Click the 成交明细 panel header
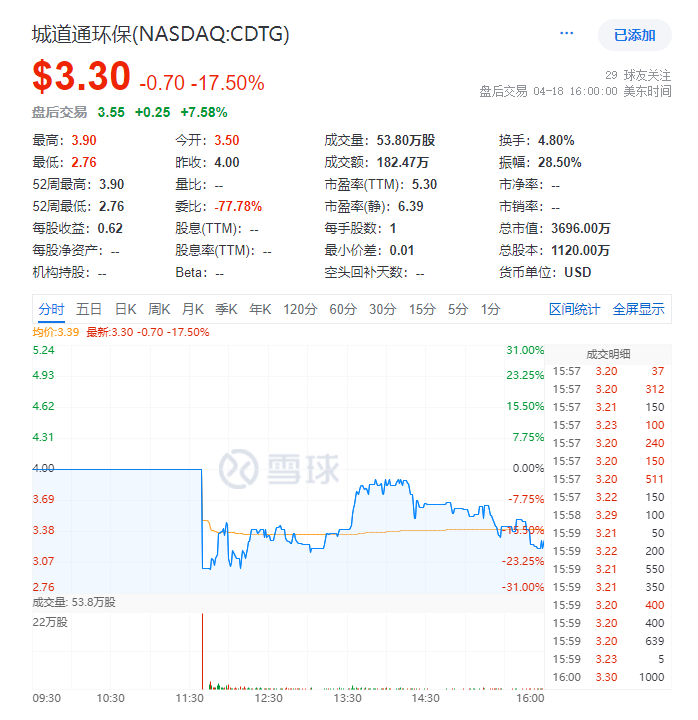Viewport: 698px width, 720px height. [608, 354]
